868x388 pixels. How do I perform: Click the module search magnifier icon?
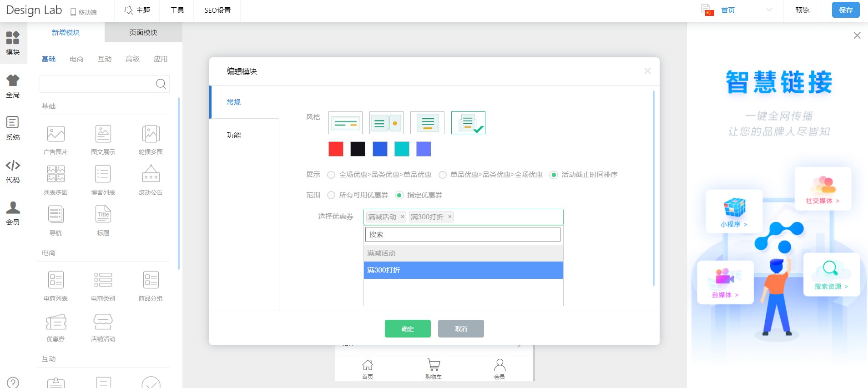tap(161, 84)
